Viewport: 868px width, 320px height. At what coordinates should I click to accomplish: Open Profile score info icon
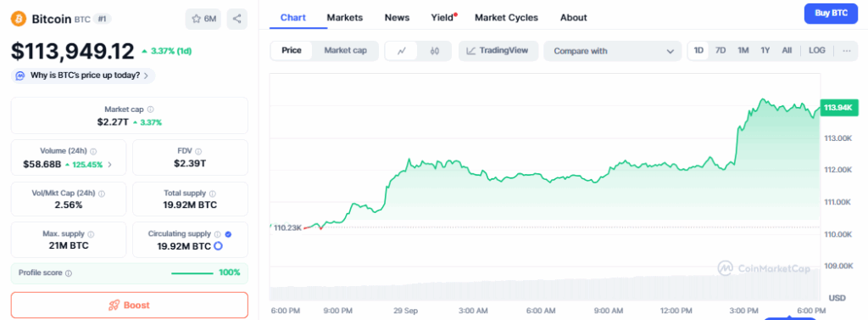coord(68,273)
